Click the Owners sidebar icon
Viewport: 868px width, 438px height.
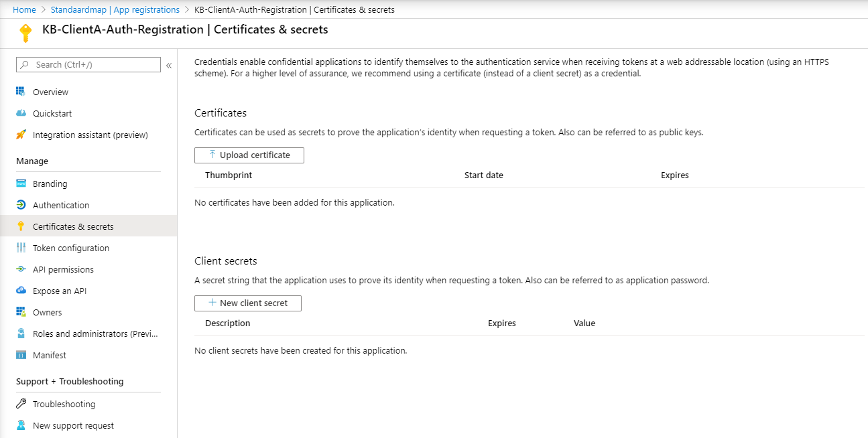coord(22,311)
